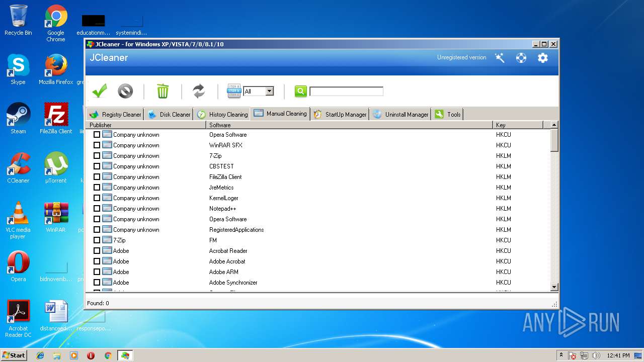This screenshot has height=362, width=644.
Task: Check the 7-Zip HKLM row checkbox
Action: (97, 156)
